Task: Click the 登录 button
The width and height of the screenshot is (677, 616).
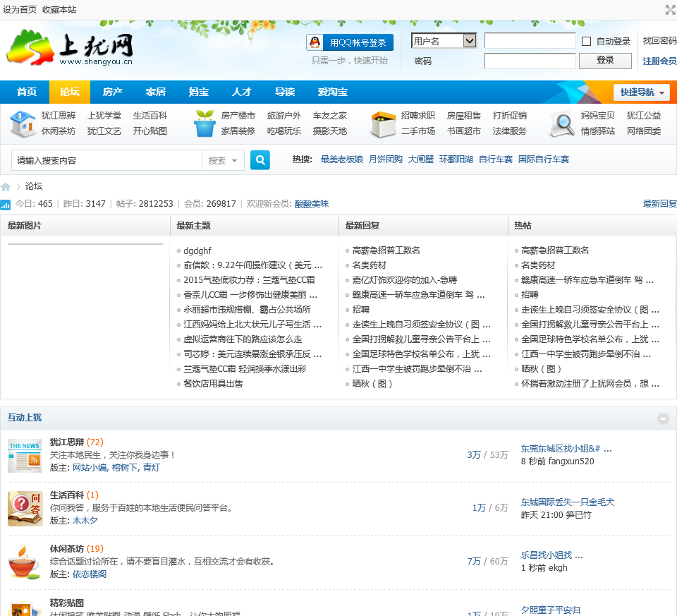Action: click(x=605, y=61)
